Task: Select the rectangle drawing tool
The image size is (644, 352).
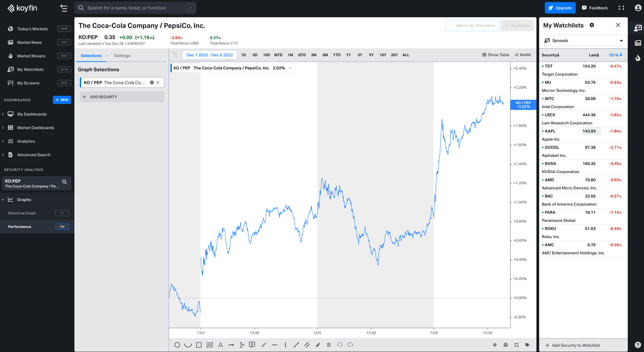Action: pos(199,345)
